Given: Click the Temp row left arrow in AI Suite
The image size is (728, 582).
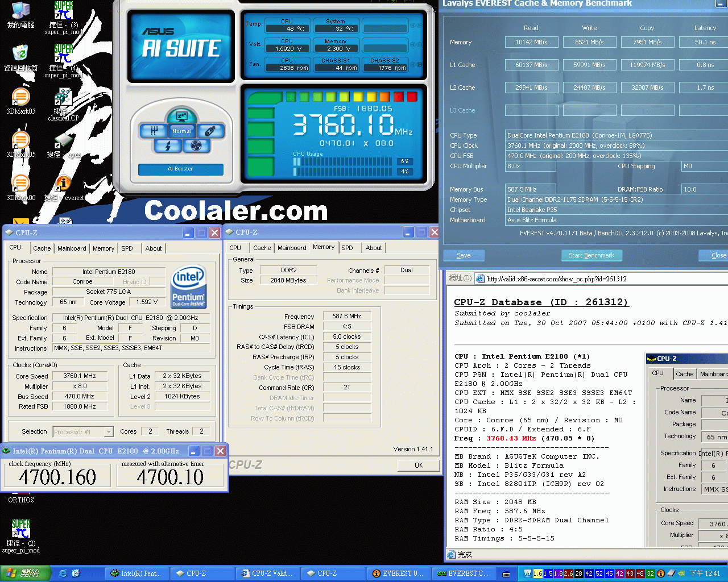Looking at the screenshot, I should [x=413, y=26].
